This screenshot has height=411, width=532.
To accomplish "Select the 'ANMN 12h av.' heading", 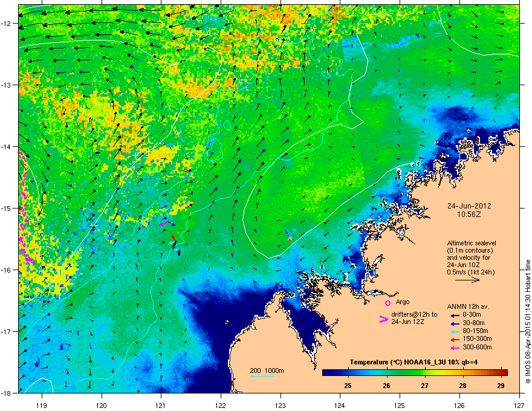I will (x=468, y=307).
